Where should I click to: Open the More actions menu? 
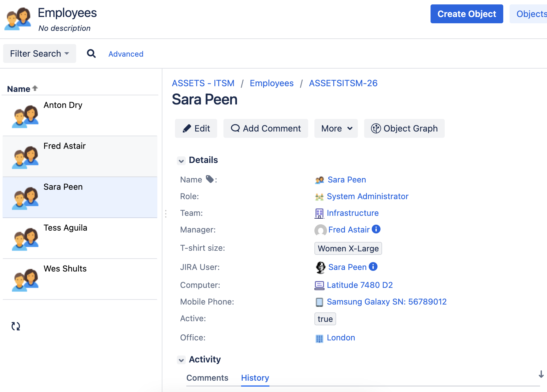pos(336,128)
